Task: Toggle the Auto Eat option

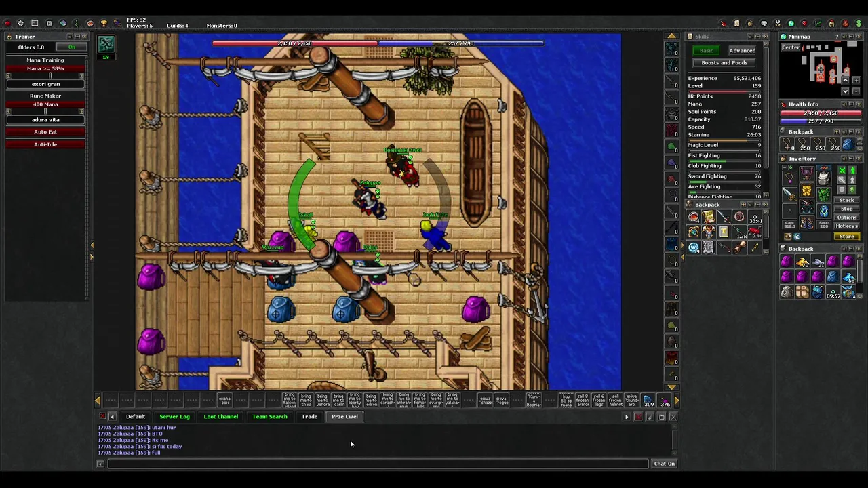Action: point(45,132)
